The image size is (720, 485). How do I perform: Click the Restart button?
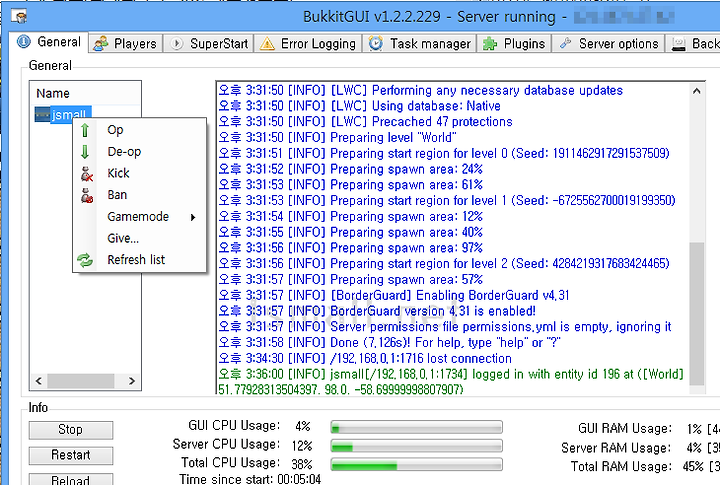(71, 455)
